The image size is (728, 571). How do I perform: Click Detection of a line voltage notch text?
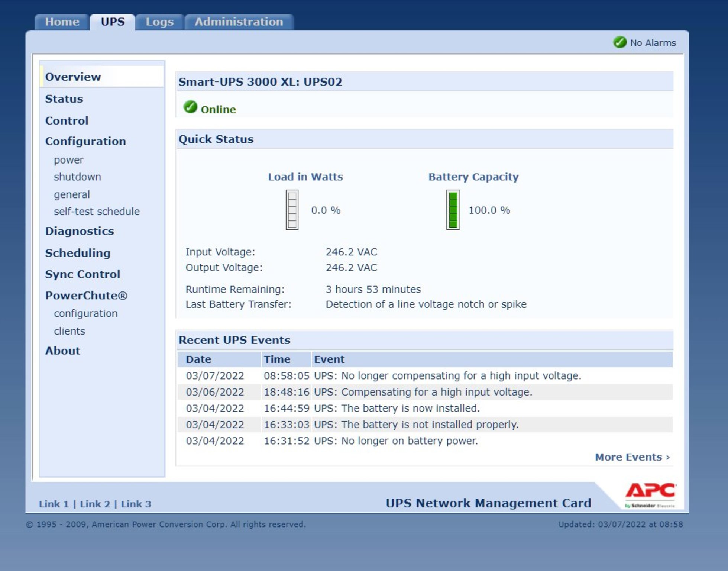(x=426, y=304)
